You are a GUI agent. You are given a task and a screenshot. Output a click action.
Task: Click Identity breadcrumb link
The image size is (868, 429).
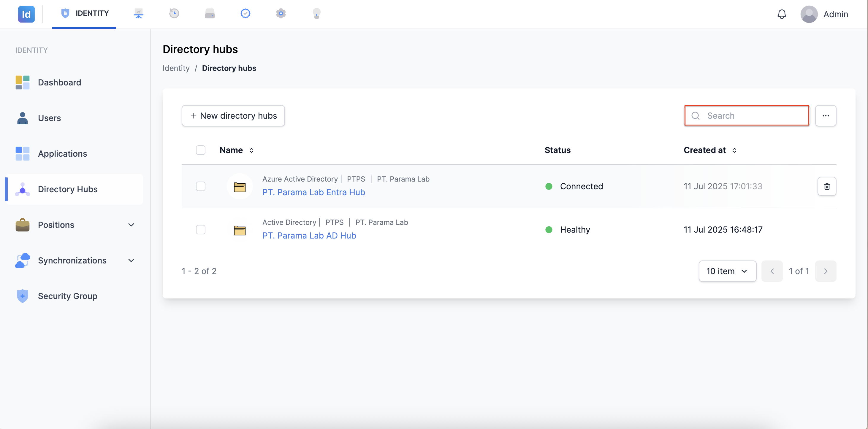point(176,68)
